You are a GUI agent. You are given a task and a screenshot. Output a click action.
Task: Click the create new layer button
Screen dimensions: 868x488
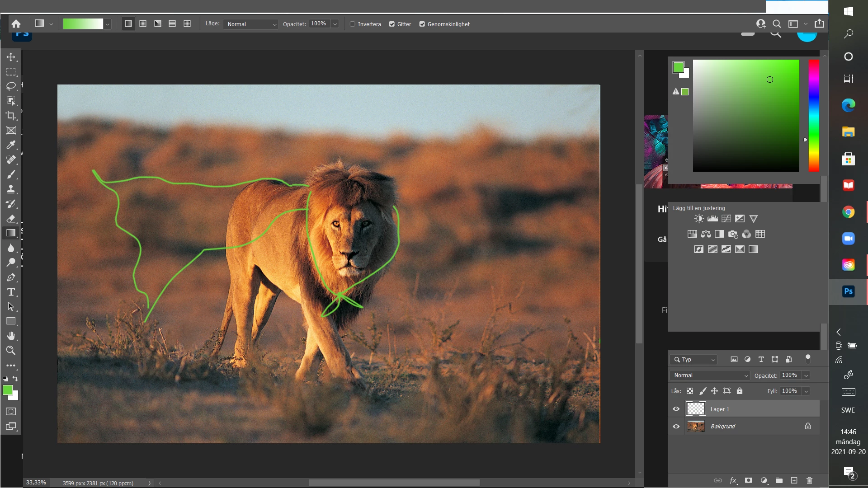[794, 480]
